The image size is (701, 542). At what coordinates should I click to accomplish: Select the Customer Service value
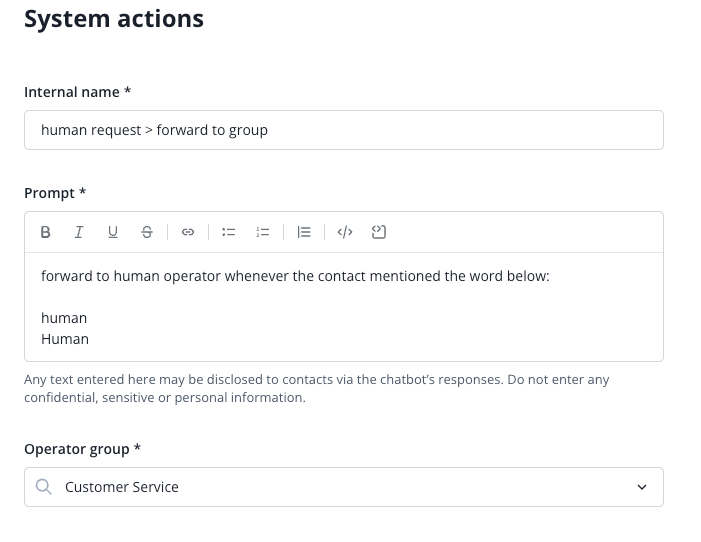pyautogui.click(x=122, y=487)
